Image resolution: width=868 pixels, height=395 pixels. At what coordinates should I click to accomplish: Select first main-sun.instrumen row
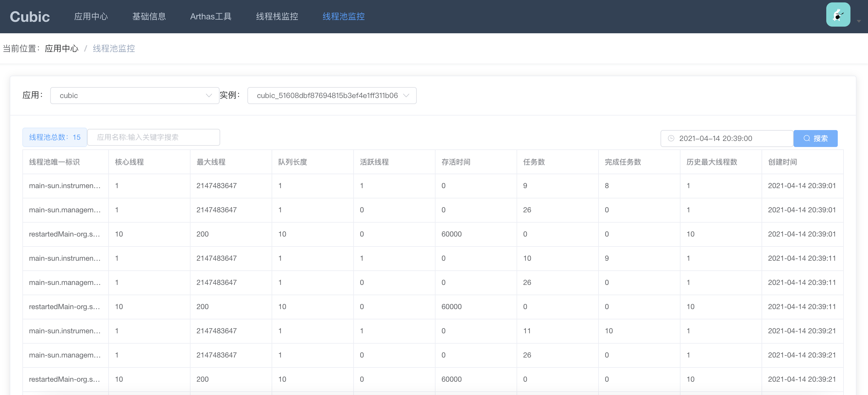[65, 186]
